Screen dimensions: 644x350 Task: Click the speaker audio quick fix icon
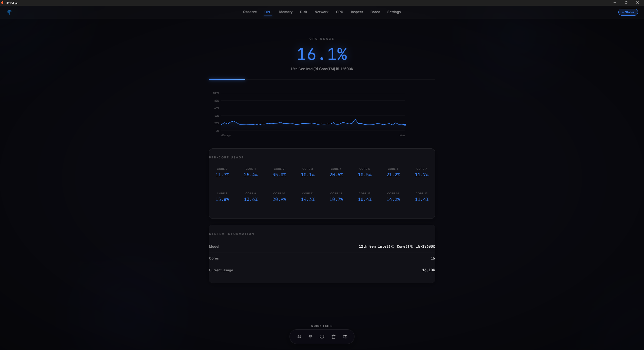299,337
